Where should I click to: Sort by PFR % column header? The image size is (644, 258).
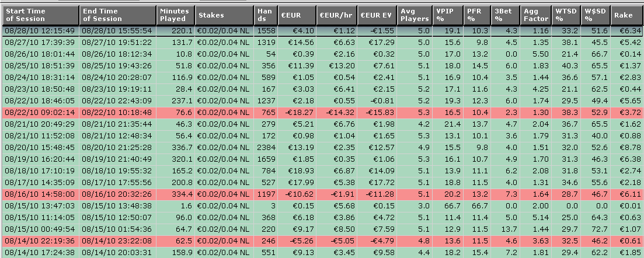[478, 15]
